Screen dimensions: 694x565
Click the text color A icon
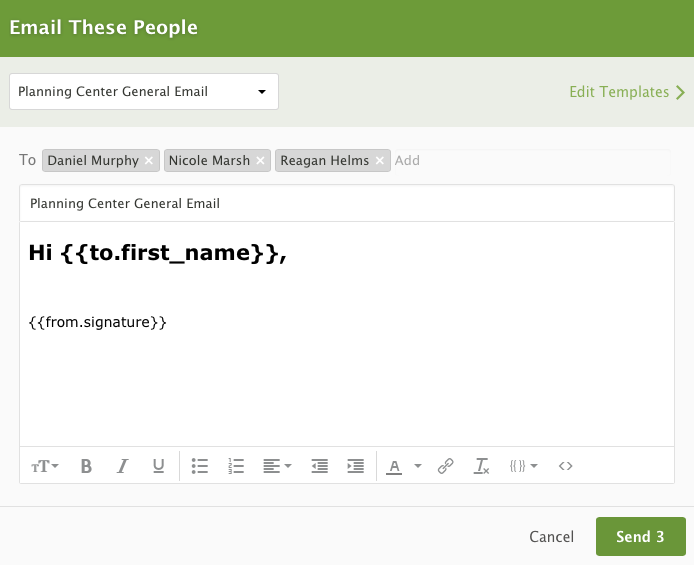pos(394,467)
